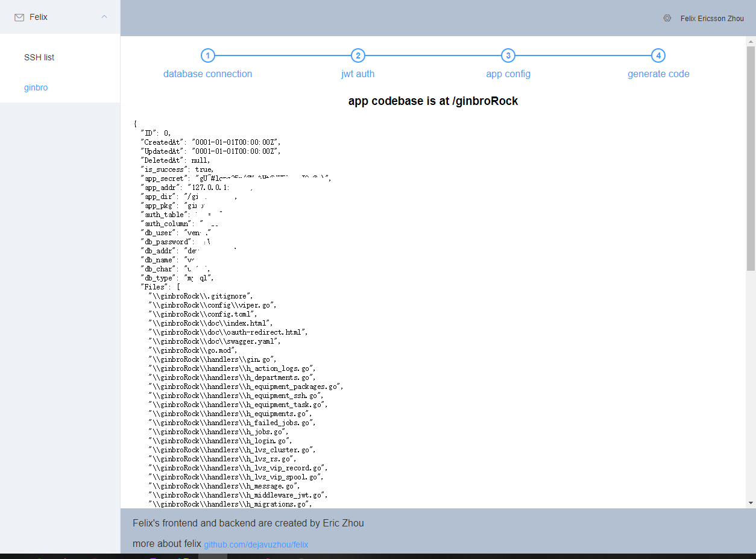Click the "app codebase is at /ginbroRock" heading
This screenshot has height=559, width=756.
click(x=433, y=101)
